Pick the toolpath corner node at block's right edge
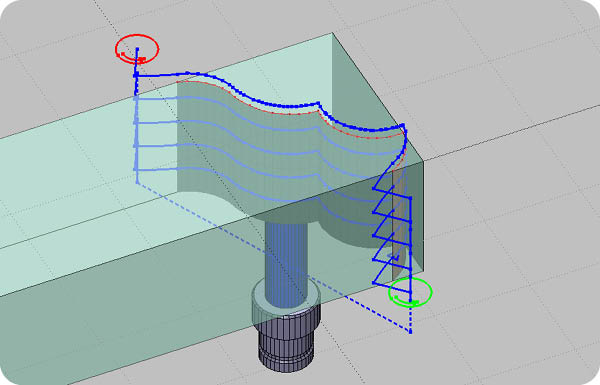 click(403, 125)
